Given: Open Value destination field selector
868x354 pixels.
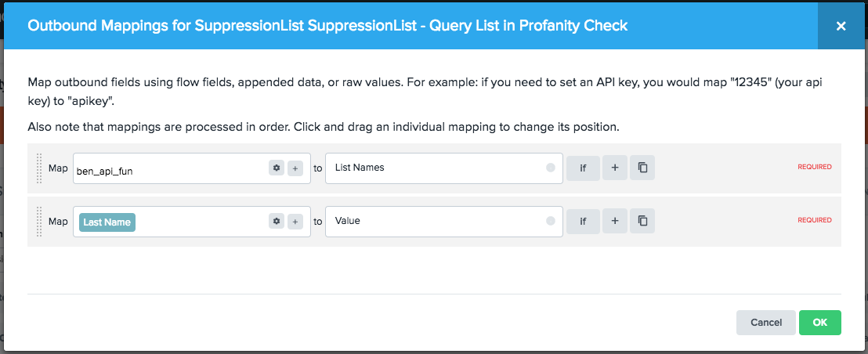Looking at the screenshot, I should (x=435, y=222).
